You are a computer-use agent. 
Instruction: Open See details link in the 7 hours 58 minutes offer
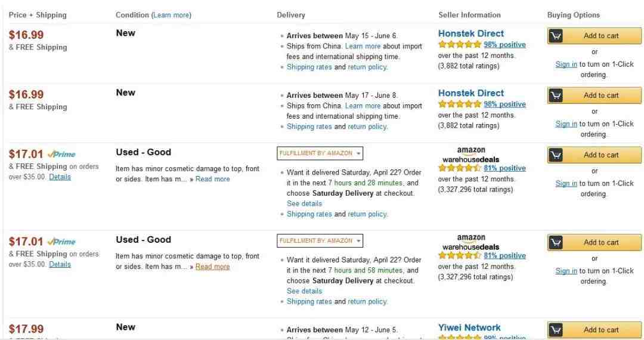(304, 291)
